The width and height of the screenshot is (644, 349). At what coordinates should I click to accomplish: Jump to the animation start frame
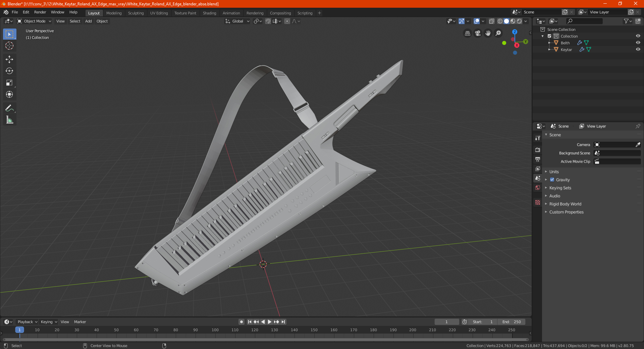[x=250, y=322]
